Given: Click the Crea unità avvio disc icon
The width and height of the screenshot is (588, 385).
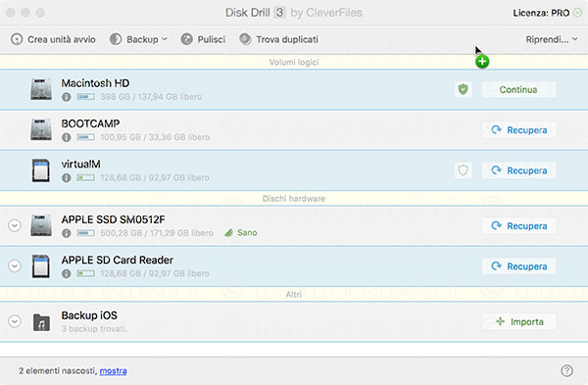Looking at the screenshot, I should pos(17,39).
